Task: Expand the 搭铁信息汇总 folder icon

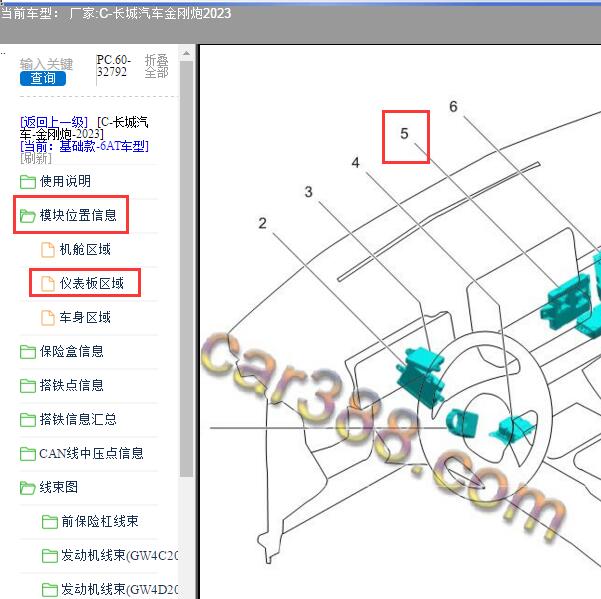Action: (28, 420)
